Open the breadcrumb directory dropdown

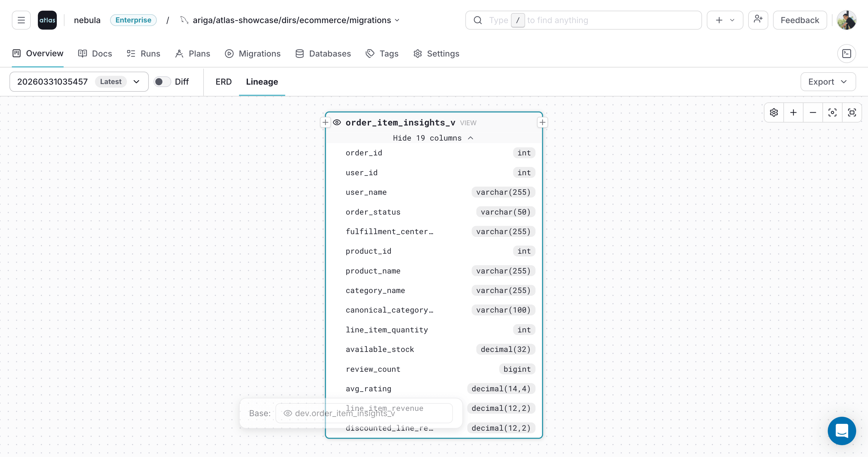pos(397,20)
